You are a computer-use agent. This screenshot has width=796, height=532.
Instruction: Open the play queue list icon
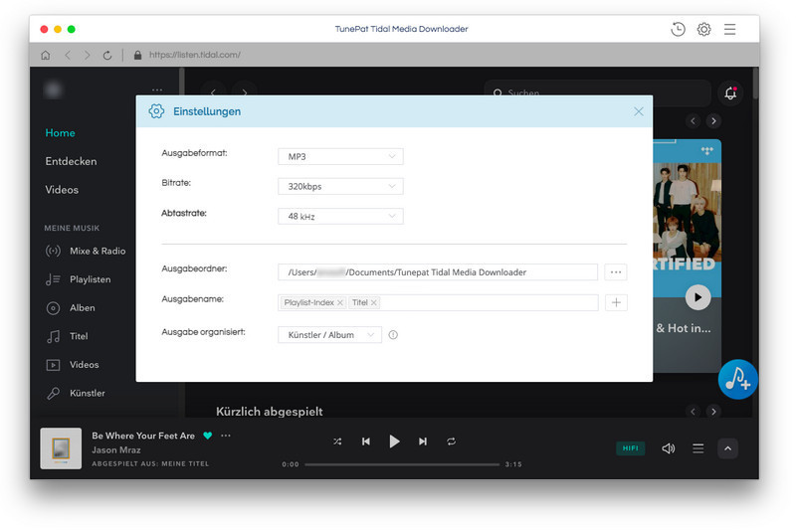coord(698,448)
